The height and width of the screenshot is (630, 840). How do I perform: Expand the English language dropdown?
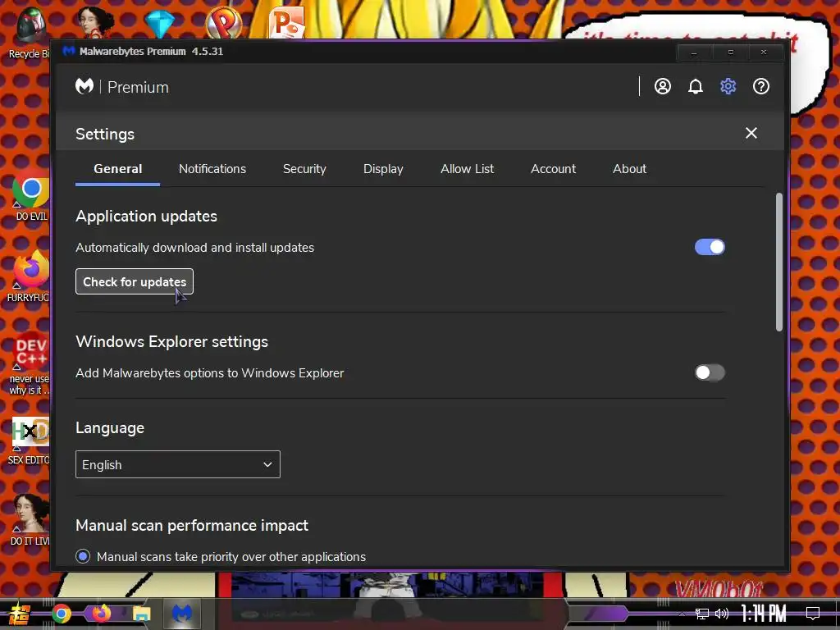point(178,464)
